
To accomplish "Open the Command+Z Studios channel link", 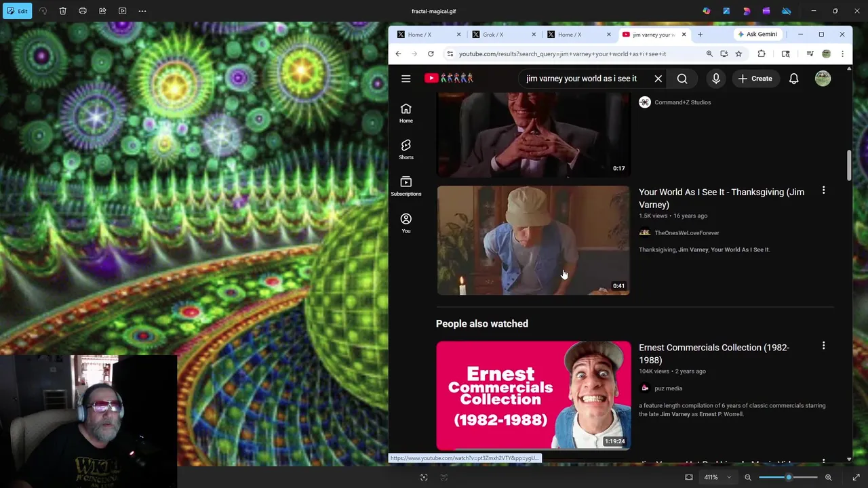I will tap(682, 102).
